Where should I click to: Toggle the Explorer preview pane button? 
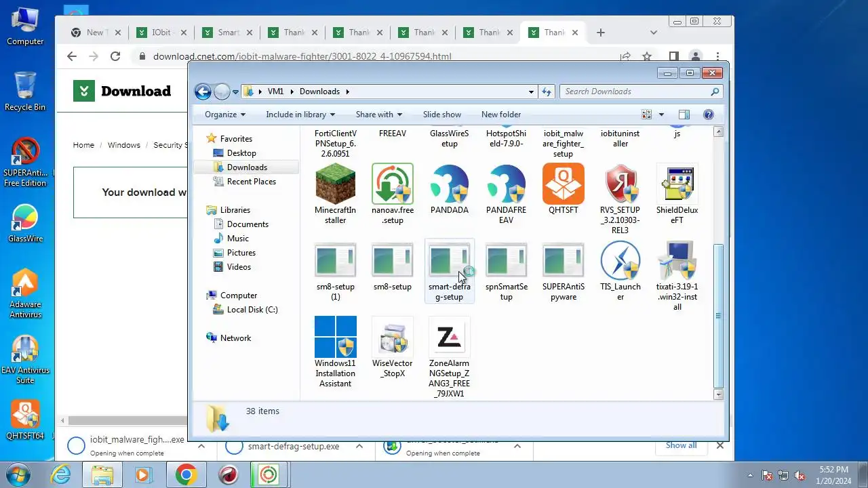pyautogui.click(x=684, y=115)
